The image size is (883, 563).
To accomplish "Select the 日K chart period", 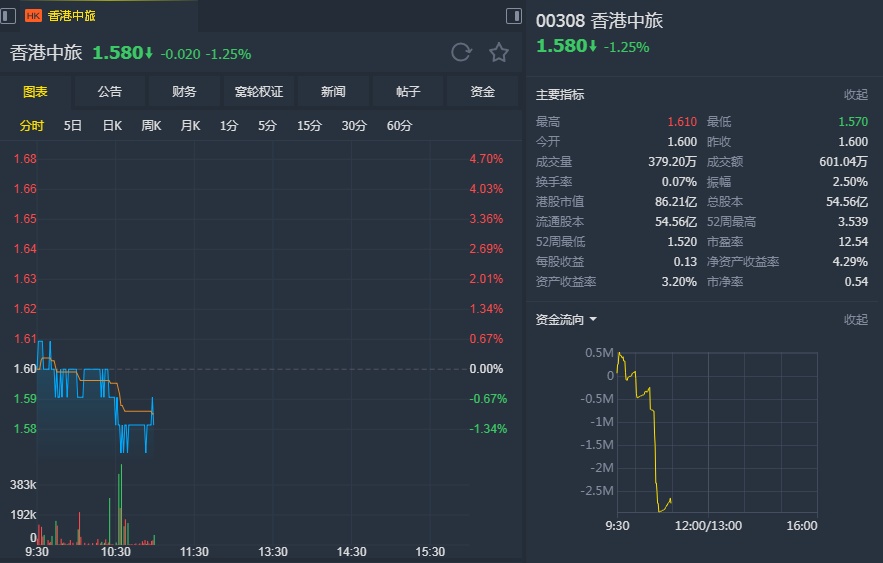I will point(112,126).
